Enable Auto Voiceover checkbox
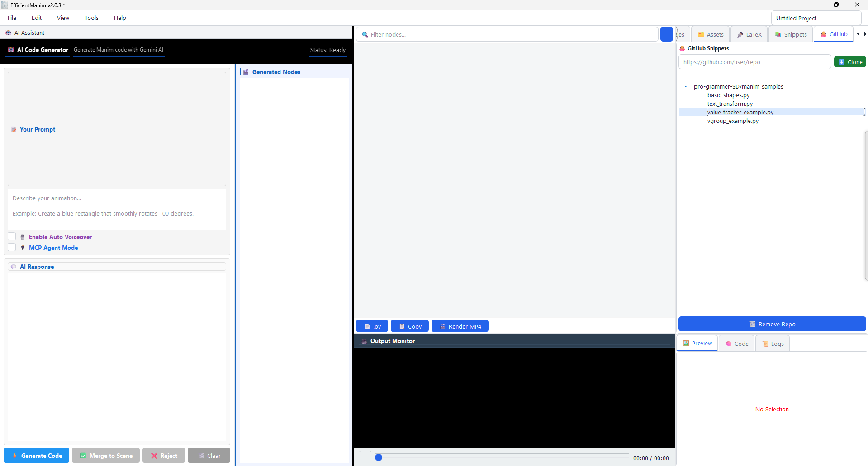The image size is (868, 466). coord(12,236)
